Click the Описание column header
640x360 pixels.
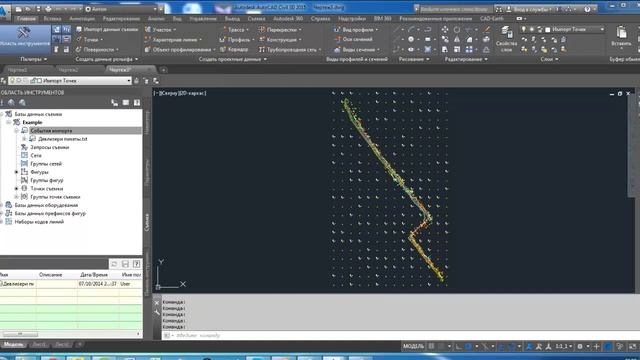pos(51,275)
